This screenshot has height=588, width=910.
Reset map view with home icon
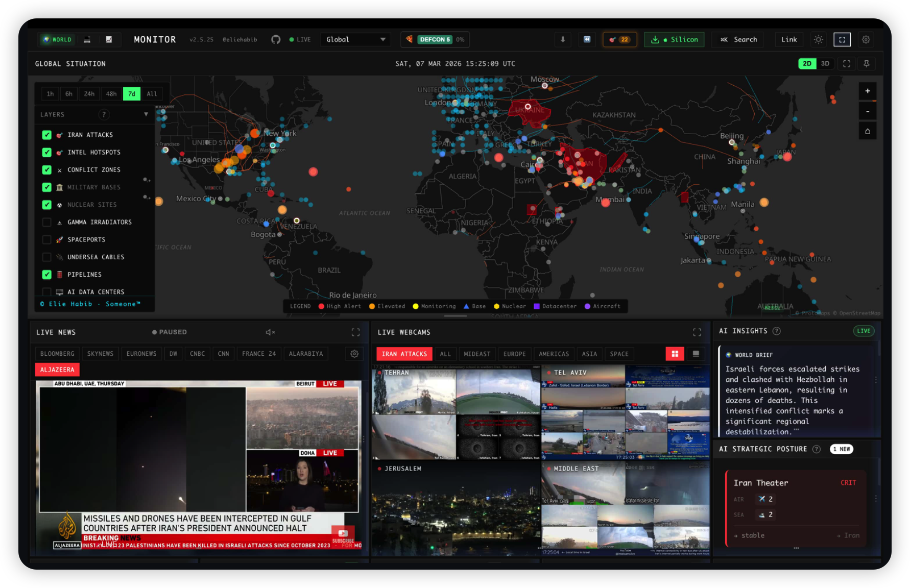[868, 131]
